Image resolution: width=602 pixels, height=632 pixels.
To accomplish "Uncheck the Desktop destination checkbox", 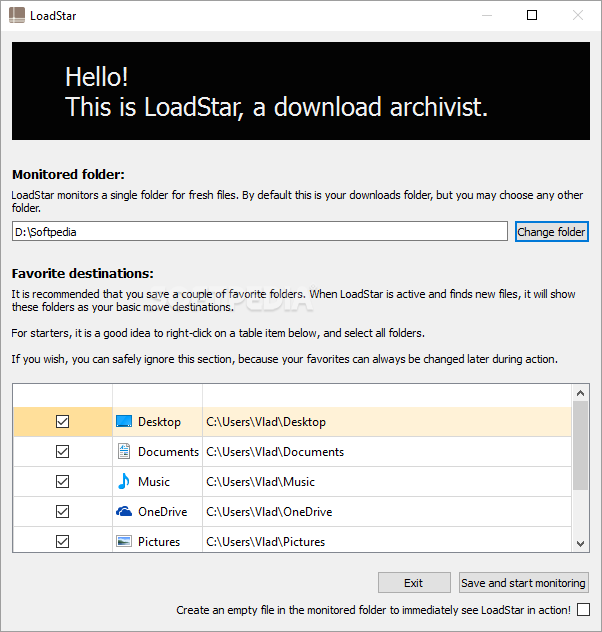I will (x=62, y=422).
